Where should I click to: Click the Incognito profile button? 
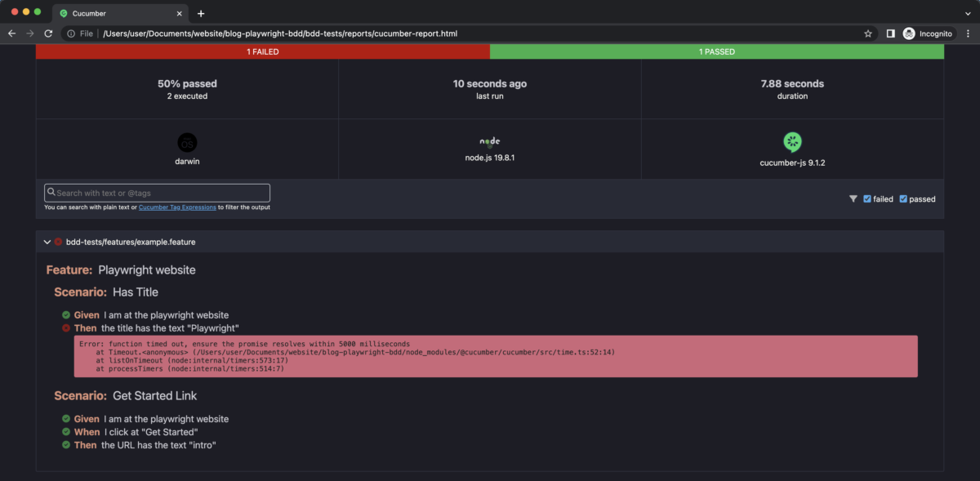tap(927, 33)
